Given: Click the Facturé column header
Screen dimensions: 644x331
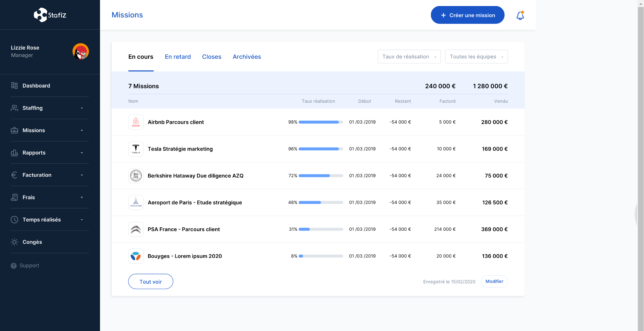Looking at the screenshot, I should (448, 101).
